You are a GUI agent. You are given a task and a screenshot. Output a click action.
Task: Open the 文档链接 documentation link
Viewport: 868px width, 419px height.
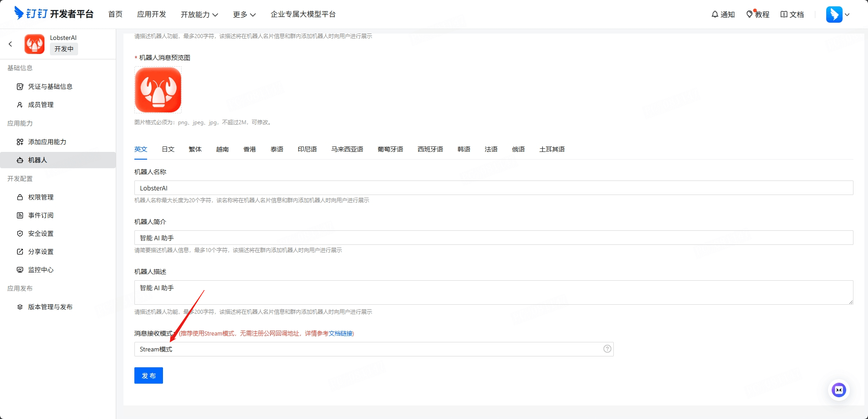point(338,333)
